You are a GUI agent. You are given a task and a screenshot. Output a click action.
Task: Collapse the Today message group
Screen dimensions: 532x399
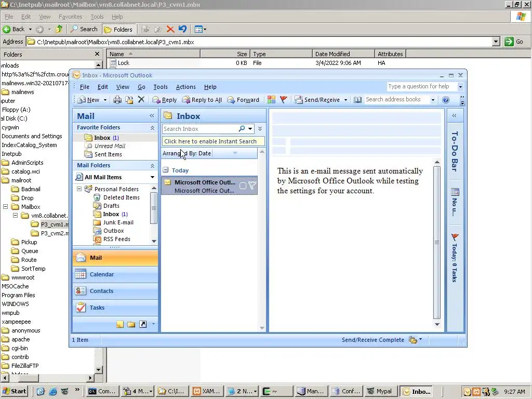coord(165,170)
